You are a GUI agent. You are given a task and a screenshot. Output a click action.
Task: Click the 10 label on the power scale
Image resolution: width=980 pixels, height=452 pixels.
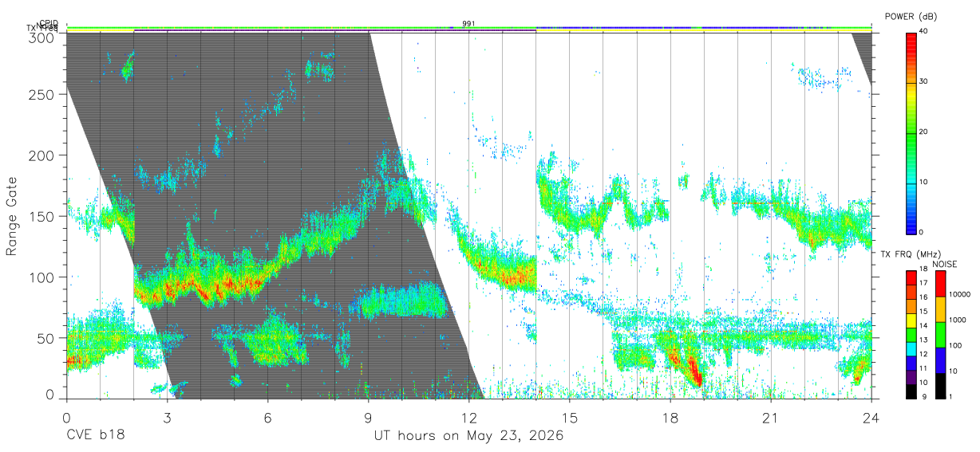pyautogui.click(x=924, y=182)
